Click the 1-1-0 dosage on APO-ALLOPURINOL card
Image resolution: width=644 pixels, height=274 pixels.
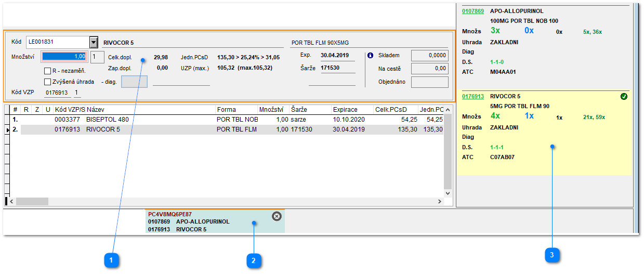497,62
